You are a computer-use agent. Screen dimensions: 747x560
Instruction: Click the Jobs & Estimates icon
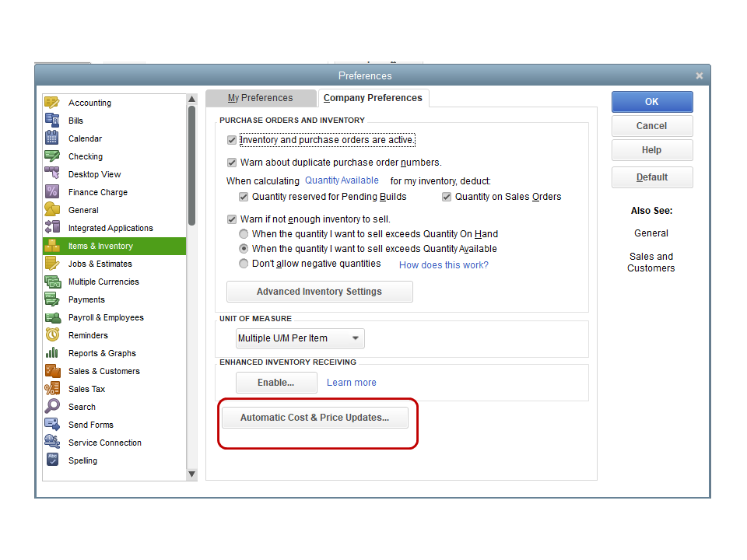pos(52,264)
